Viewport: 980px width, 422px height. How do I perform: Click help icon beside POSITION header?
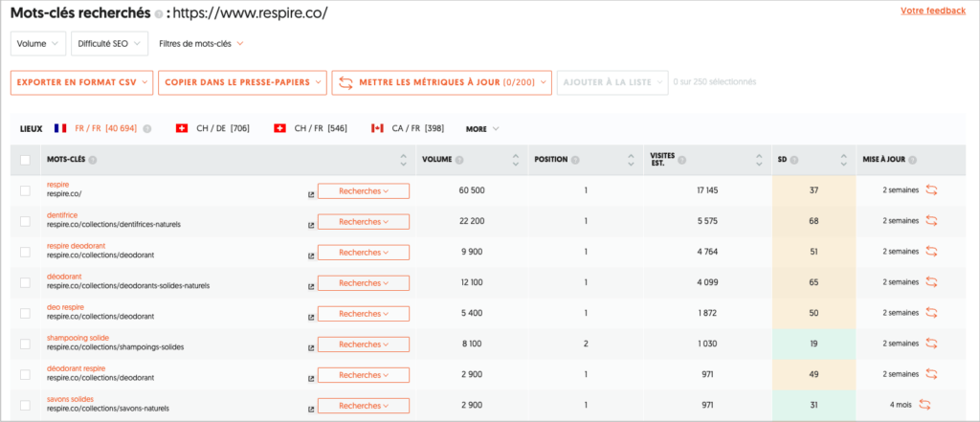575,160
